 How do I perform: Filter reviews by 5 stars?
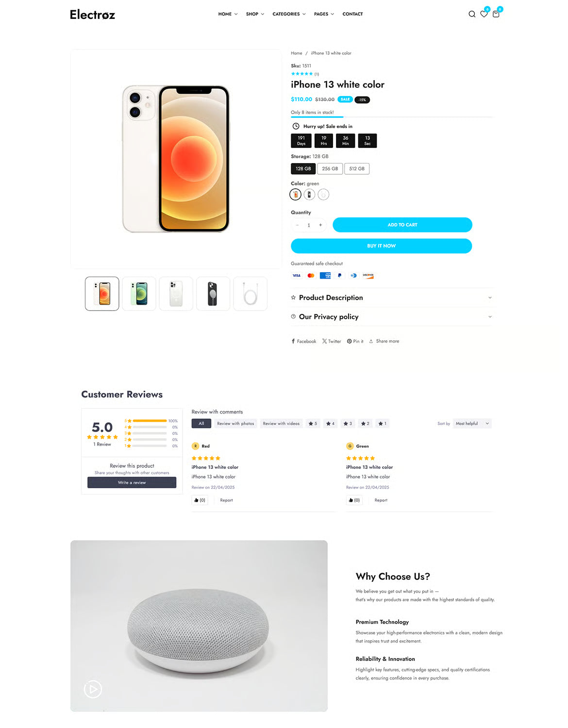pos(312,423)
